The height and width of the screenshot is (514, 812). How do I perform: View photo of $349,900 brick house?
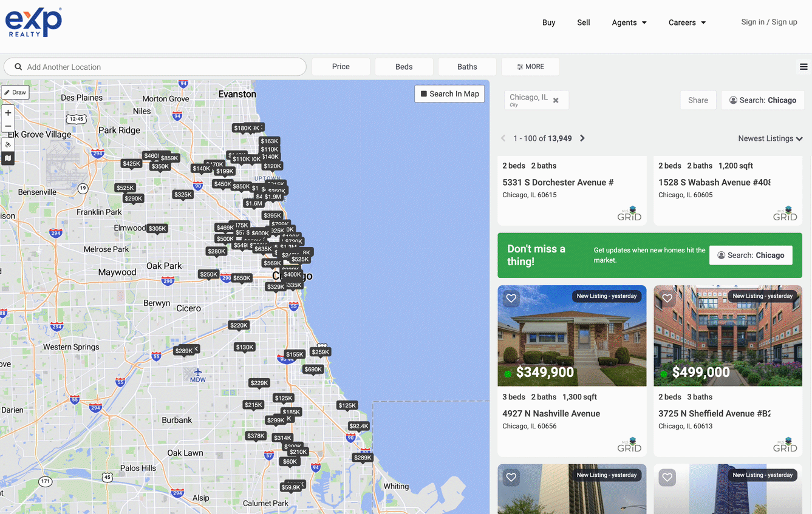572,336
